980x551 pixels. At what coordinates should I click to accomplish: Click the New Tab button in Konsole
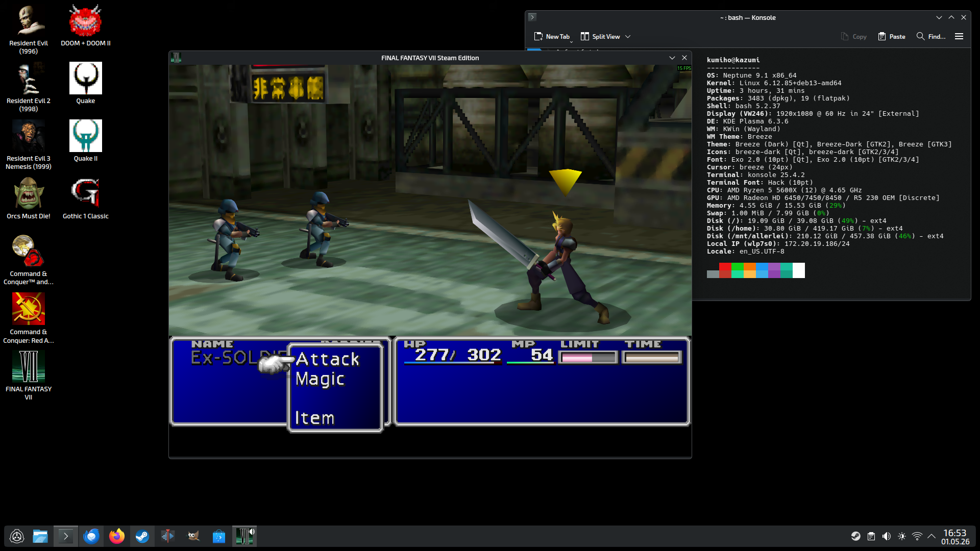point(552,37)
